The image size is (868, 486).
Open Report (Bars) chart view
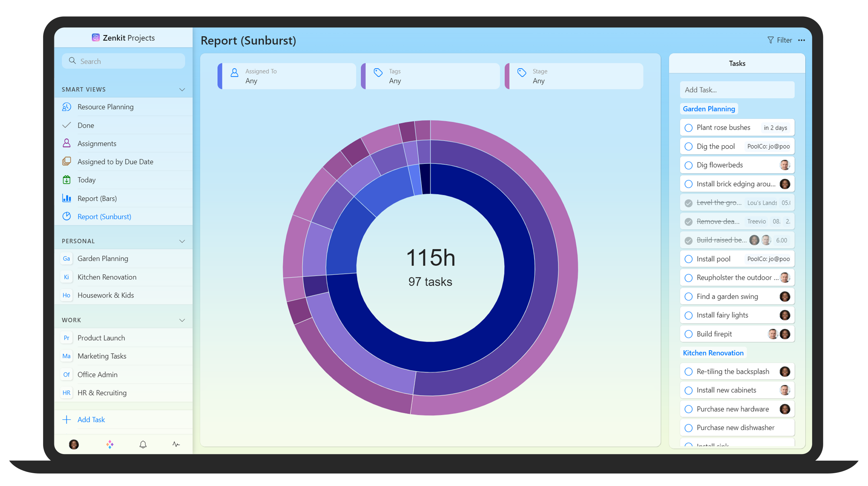[97, 198]
